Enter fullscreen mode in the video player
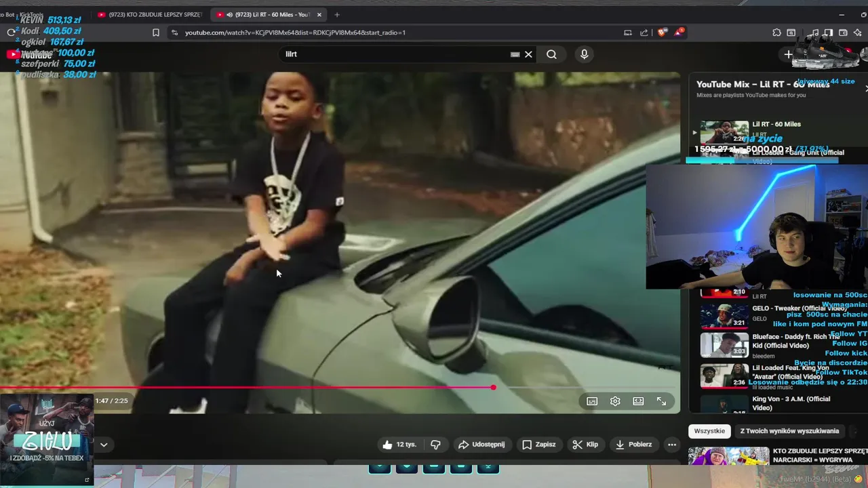The height and width of the screenshot is (488, 868). pyautogui.click(x=661, y=401)
